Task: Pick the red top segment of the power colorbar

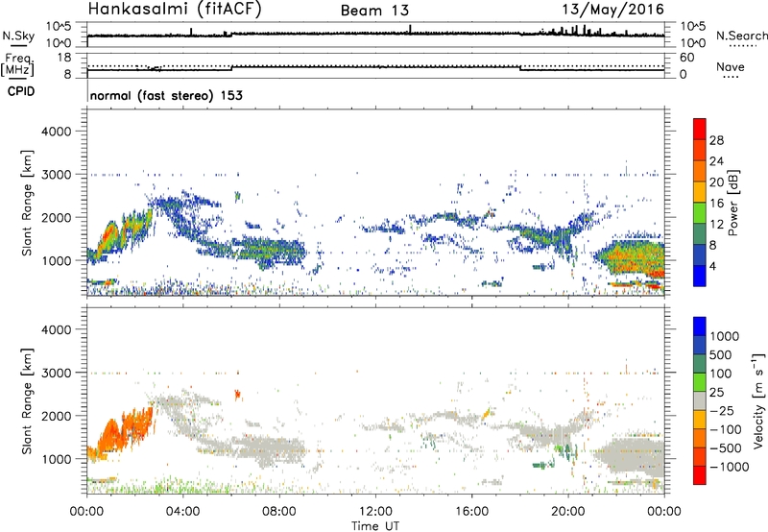Action: (x=700, y=129)
